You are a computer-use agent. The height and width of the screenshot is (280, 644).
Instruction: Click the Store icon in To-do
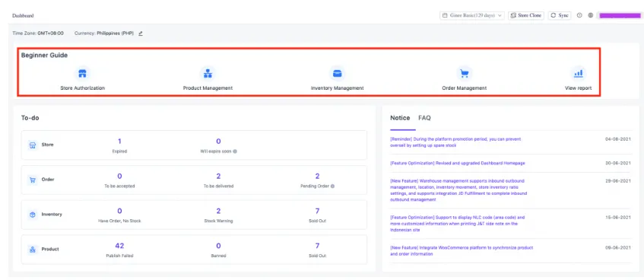tap(33, 145)
